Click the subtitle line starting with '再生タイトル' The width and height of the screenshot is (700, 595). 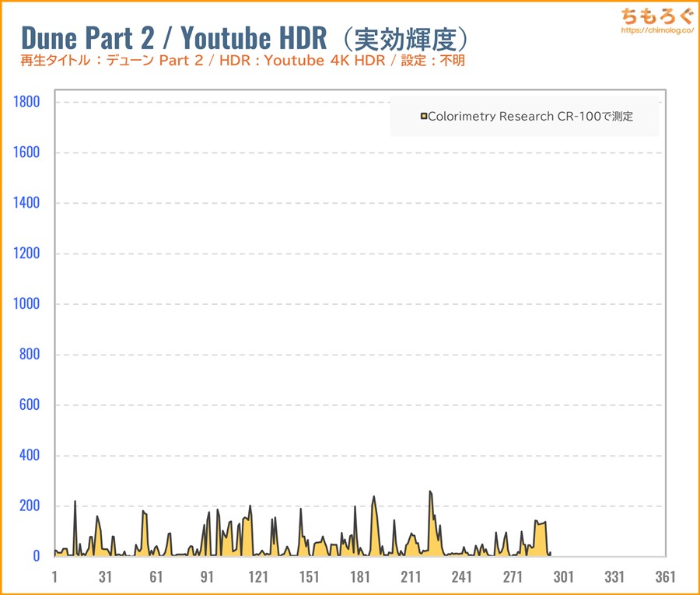pos(243,60)
